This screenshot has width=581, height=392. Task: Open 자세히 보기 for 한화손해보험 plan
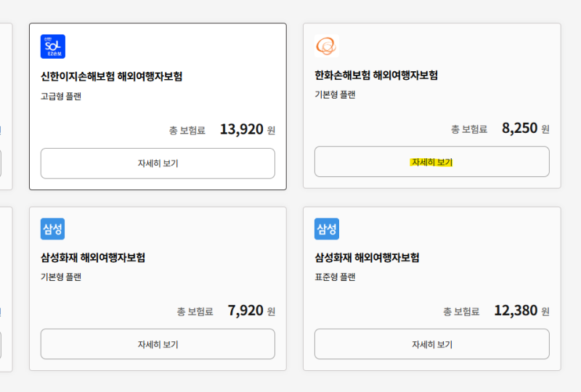[432, 162]
